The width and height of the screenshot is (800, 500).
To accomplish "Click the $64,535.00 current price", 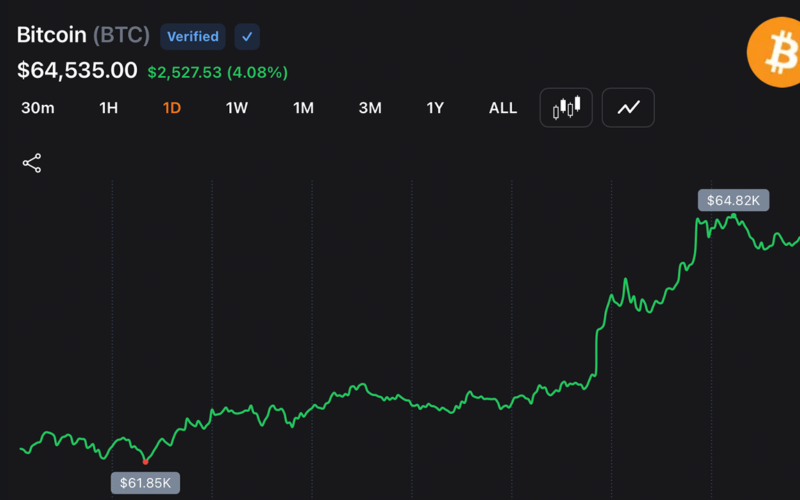I will [77, 70].
